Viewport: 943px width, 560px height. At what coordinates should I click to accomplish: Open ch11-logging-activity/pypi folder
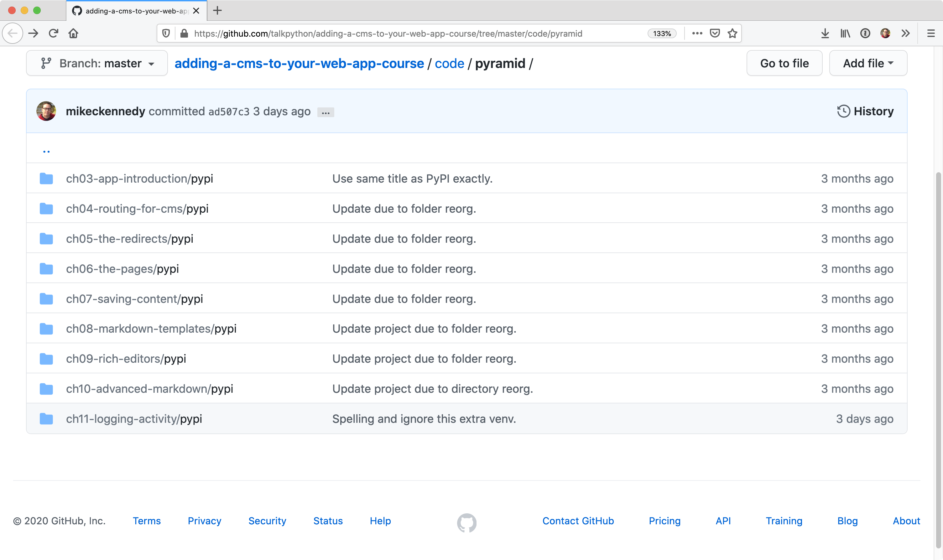click(x=134, y=419)
